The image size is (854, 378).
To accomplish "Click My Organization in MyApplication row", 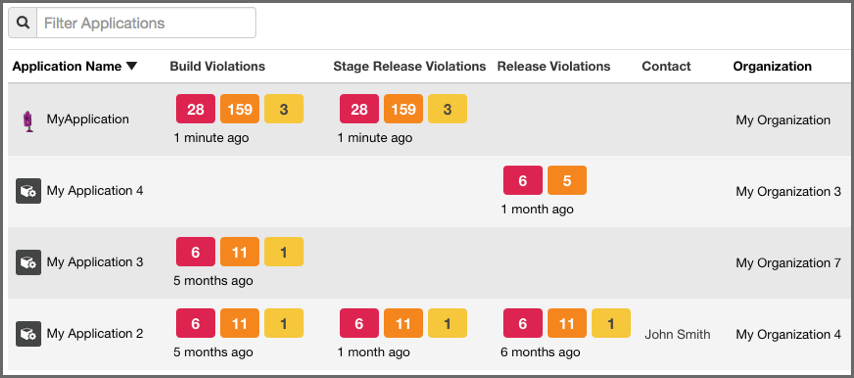I will coord(783,120).
